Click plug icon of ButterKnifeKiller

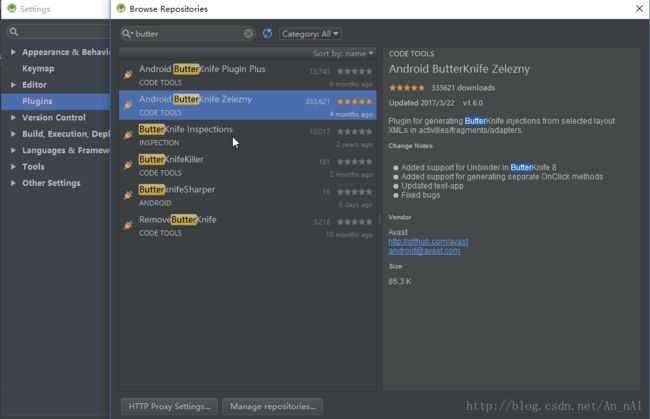(128, 165)
